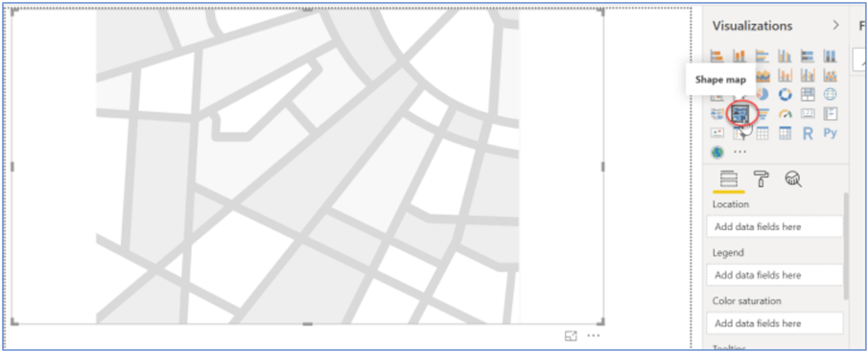Collapse the Visualizations pane with the chevron
The width and height of the screenshot is (868, 352).
click(836, 26)
